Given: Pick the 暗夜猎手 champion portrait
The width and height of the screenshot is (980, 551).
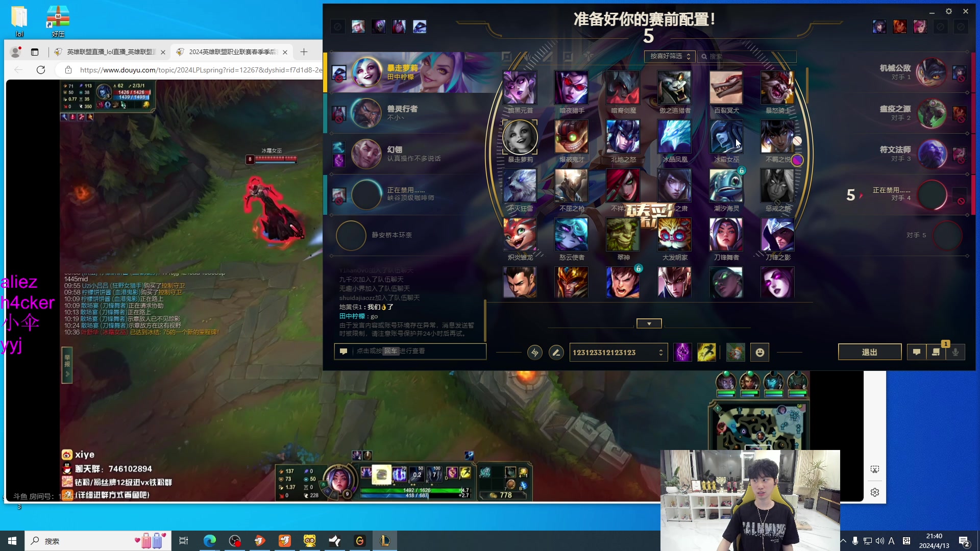Looking at the screenshot, I should pos(571,88).
